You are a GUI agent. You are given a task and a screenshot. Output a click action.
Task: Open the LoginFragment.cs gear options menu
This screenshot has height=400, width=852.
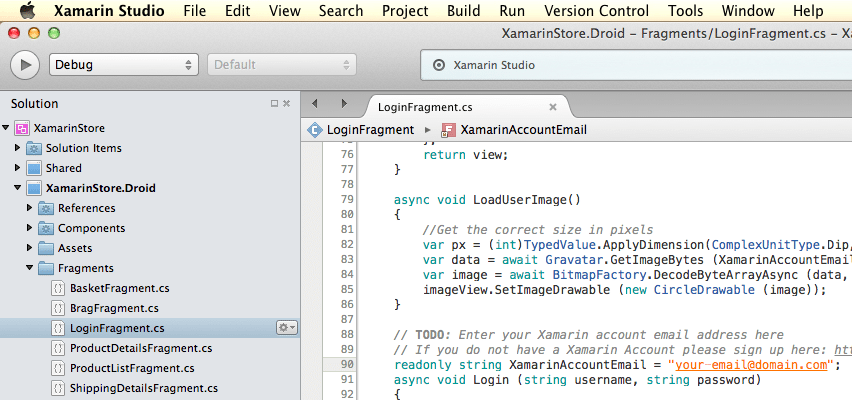(287, 328)
